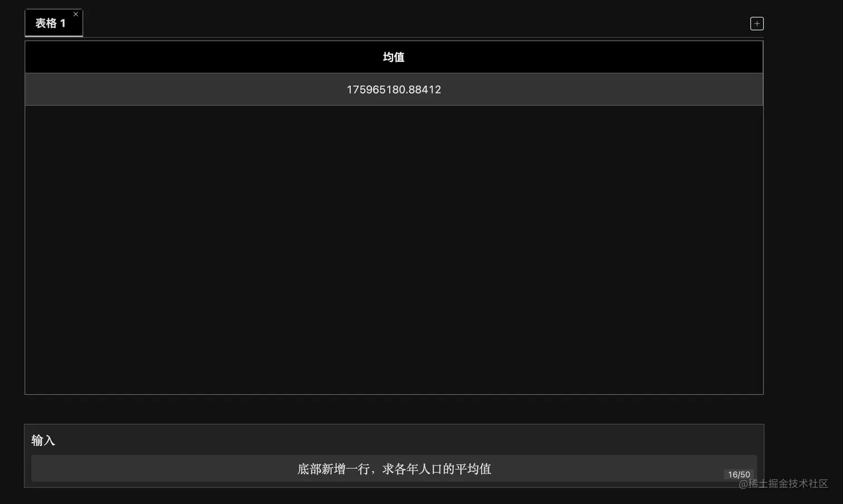Click the black header row of the table
The height and width of the screenshot is (504, 843).
[x=394, y=57]
